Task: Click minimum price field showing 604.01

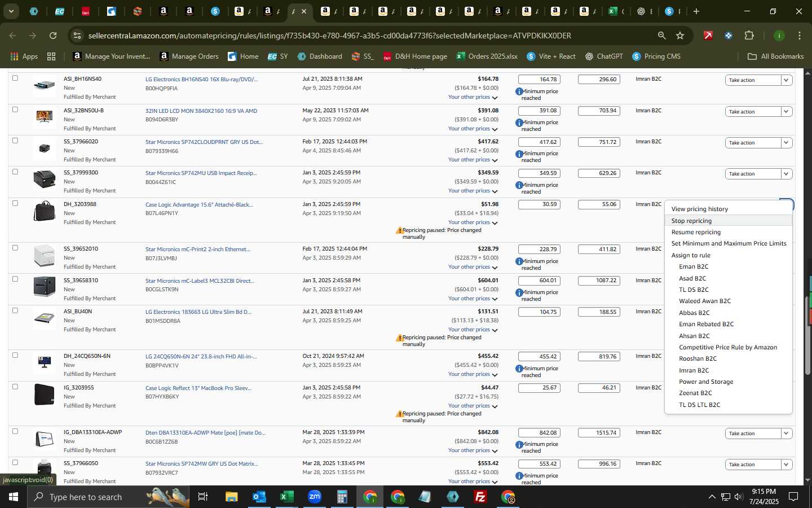Action: click(x=539, y=281)
